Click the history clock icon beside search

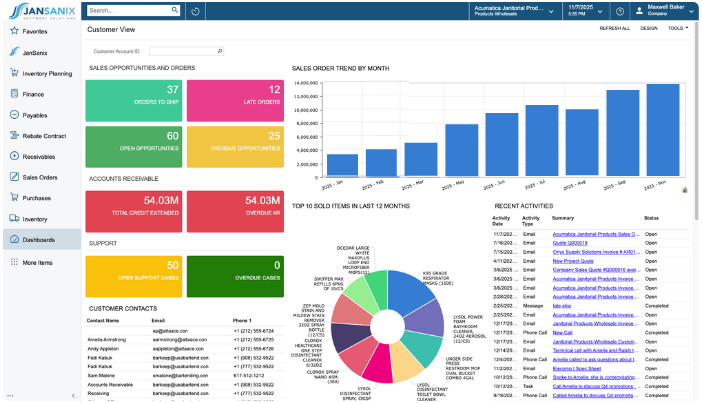pos(195,11)
